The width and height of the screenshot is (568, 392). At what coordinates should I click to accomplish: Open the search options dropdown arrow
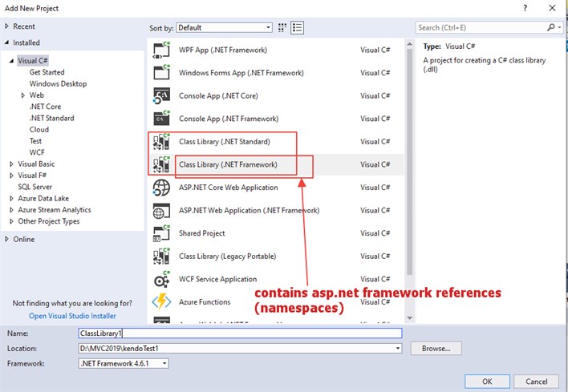(x=560, y=27)
